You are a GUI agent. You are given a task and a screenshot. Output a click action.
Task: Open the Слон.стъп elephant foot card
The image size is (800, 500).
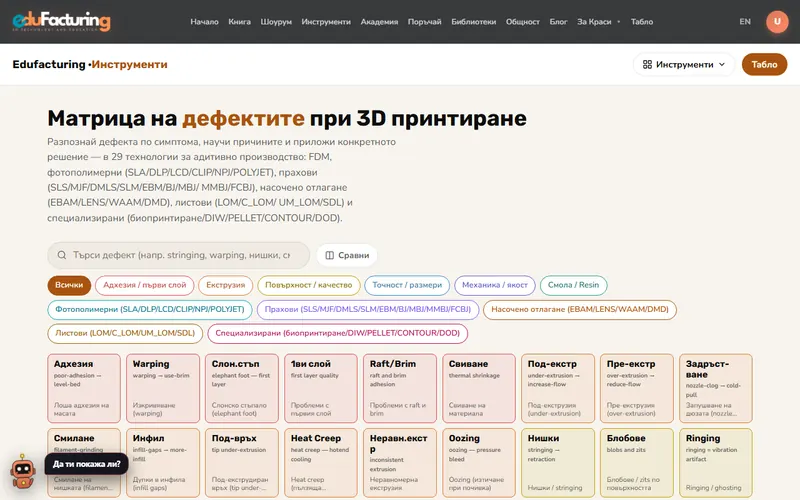242,388
